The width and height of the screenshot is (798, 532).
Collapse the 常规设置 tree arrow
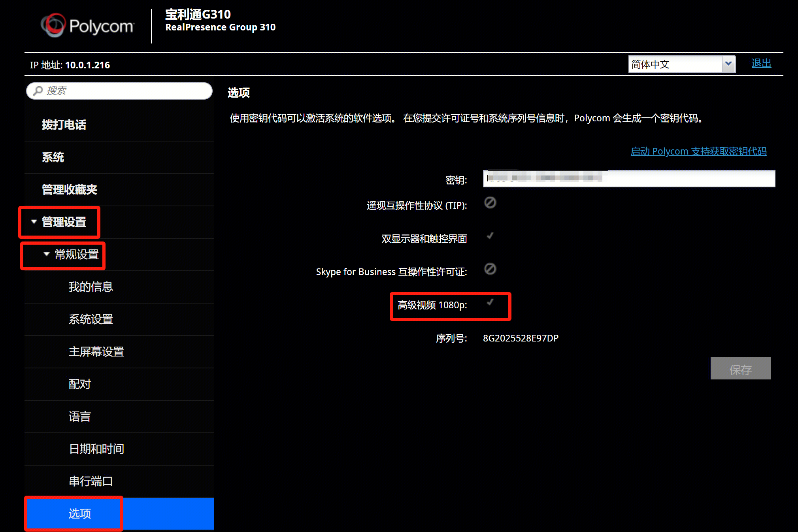click(x=47, y=254)
